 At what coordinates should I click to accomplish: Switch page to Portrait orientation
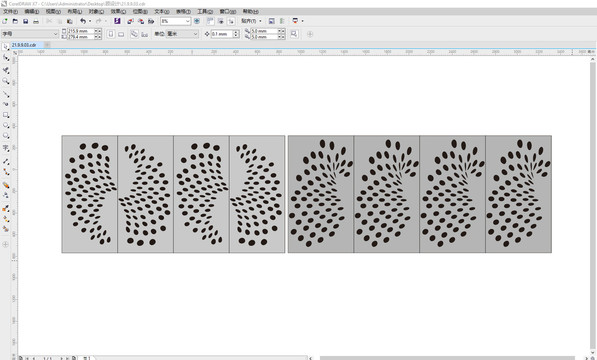(111, 34)
